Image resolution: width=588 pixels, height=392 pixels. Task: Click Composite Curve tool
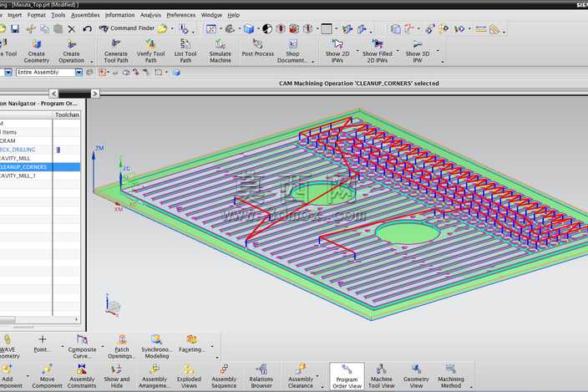click(x=82, y=346)
